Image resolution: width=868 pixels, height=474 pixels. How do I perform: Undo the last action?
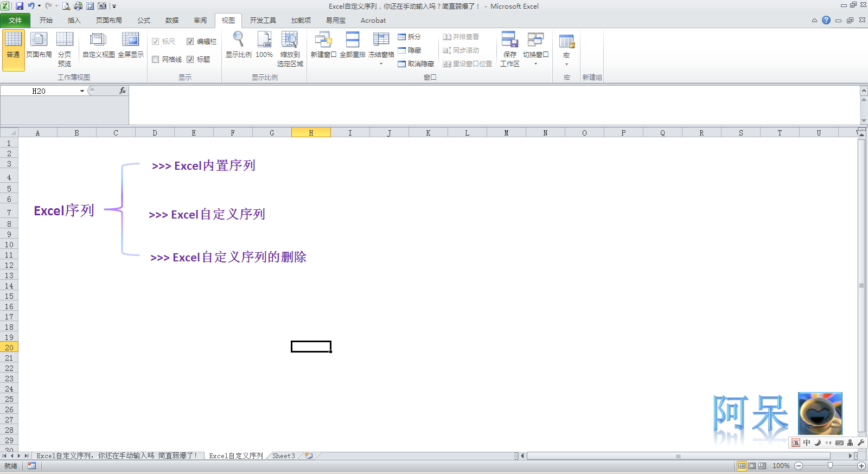[31, 6]
